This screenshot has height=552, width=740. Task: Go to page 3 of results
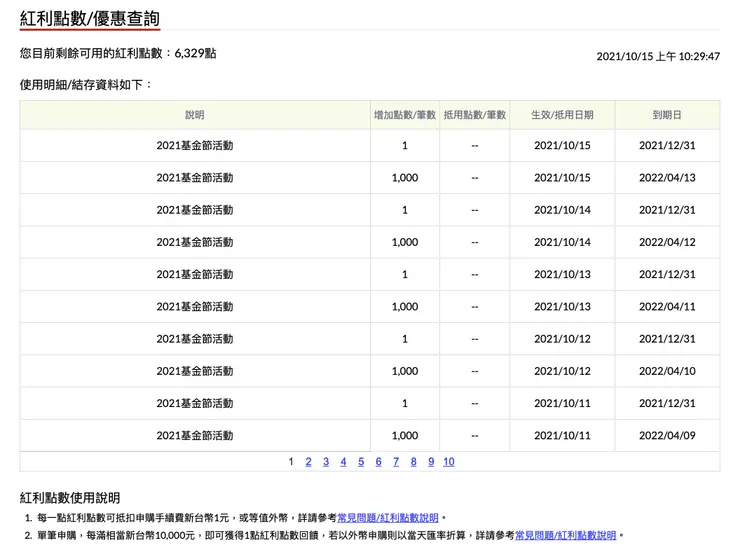[x=326, y=461]
